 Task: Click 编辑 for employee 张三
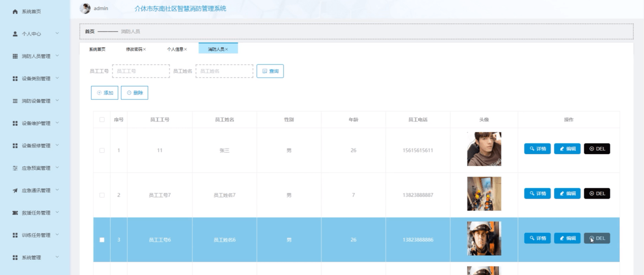567,149
